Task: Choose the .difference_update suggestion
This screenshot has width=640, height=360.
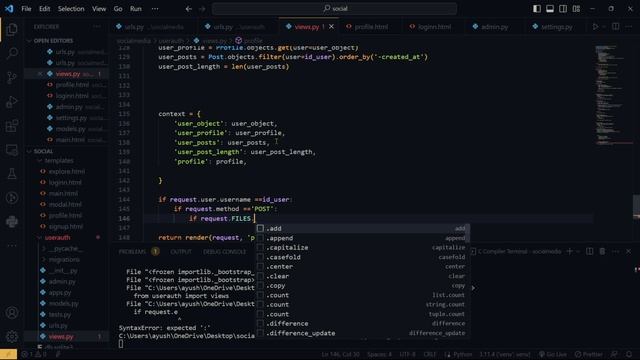Action: [362, 333]
